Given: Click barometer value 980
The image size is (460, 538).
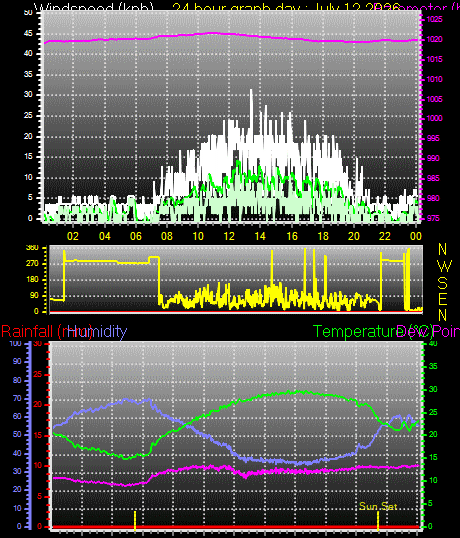Looking at the screenshot, I should click(433, 198).
